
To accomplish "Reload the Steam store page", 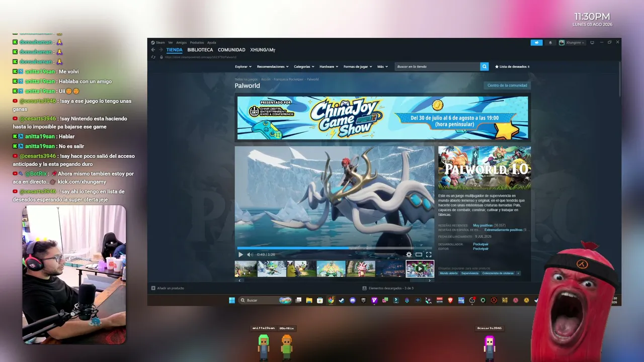I will [153, 57].
